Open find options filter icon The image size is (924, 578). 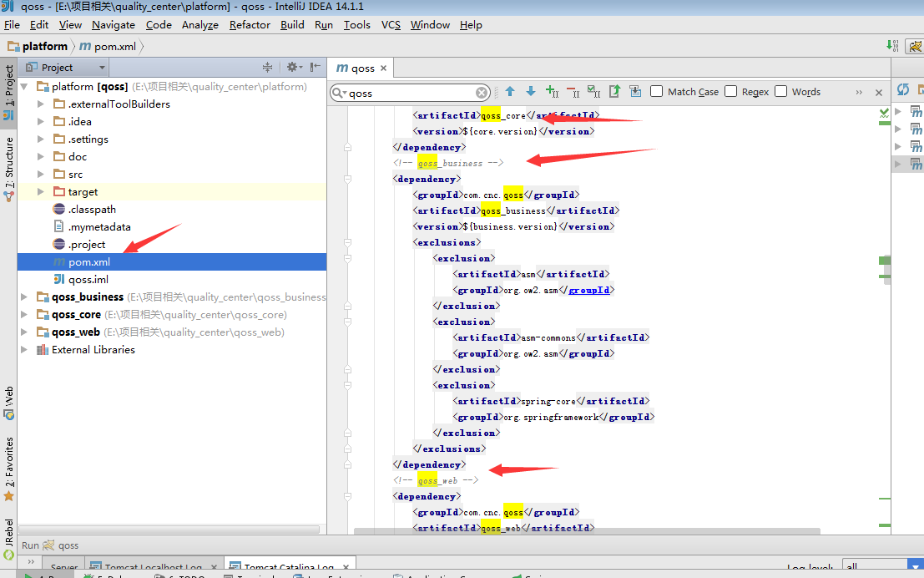635,91
